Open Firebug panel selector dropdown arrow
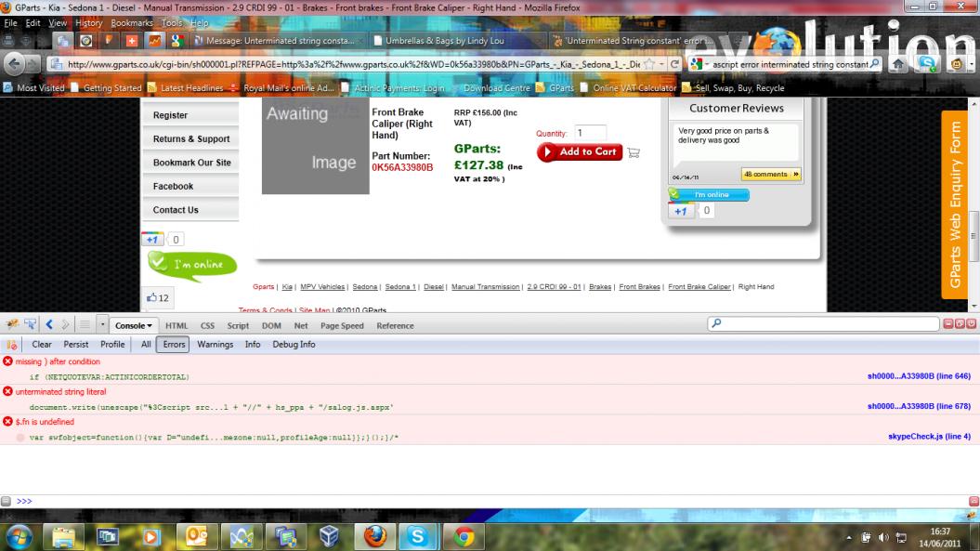 pos(102,324)
